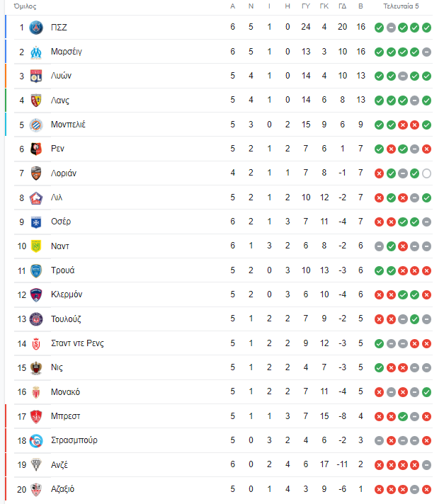Screen dimensions: 444x504
Task: Click the Μπρεστ club crest icon
Action: (36, 416)
